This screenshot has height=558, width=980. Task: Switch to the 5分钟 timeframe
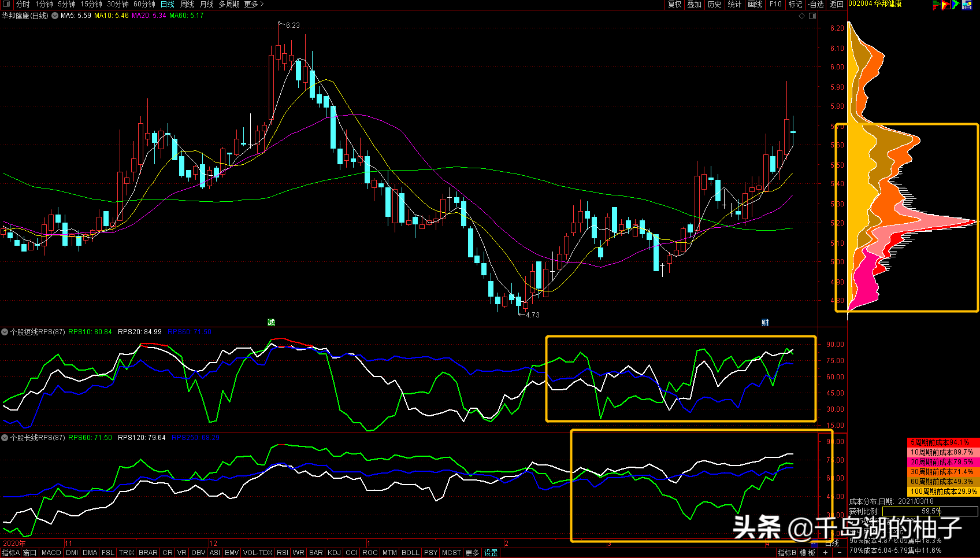pos(66,4)
